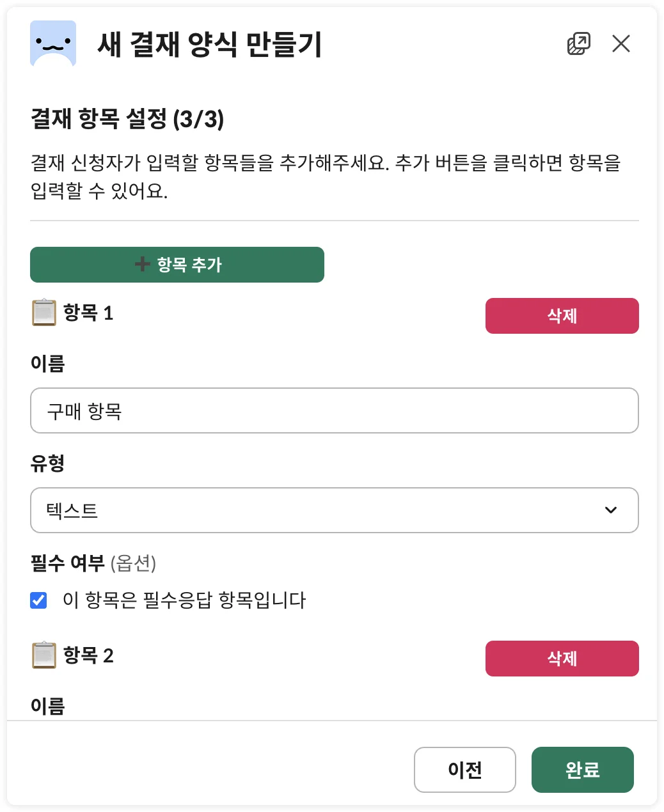This screenshot has height=812, width=664.
Task: Delete 항목 1 with its 삭제 button
Action: click(562, 316)
